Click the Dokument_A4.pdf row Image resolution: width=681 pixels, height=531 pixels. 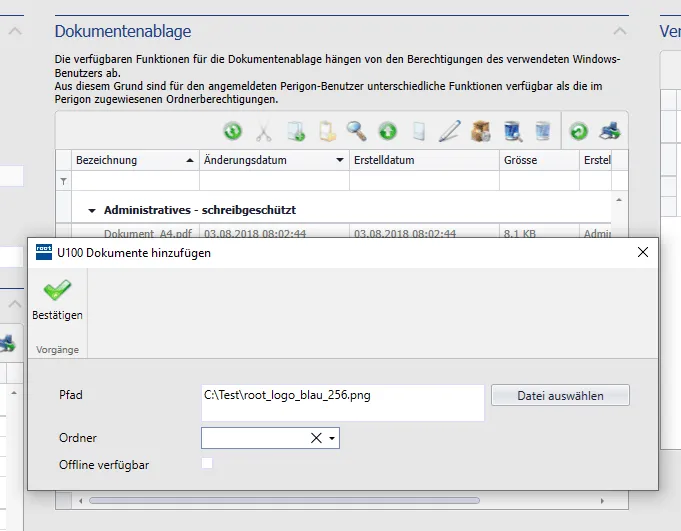[x=334, y=232]
